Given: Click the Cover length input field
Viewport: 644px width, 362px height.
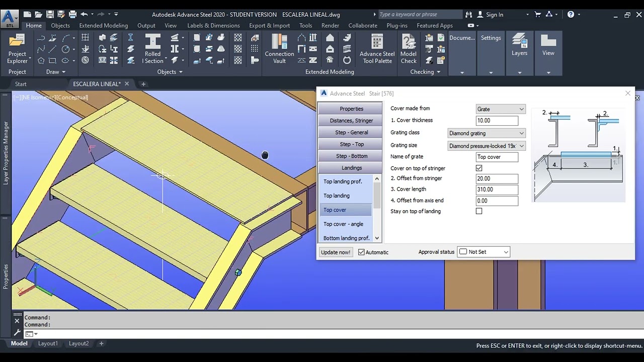Looking at the screenshot, I should click(x=497, y=190).
